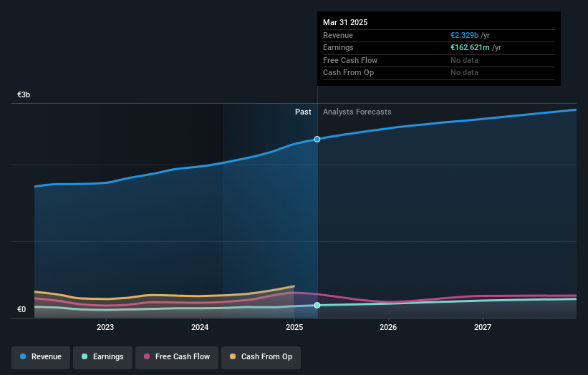Select the revenue data point marker on chart
This screenshot has width=588, height=375.
317,140
